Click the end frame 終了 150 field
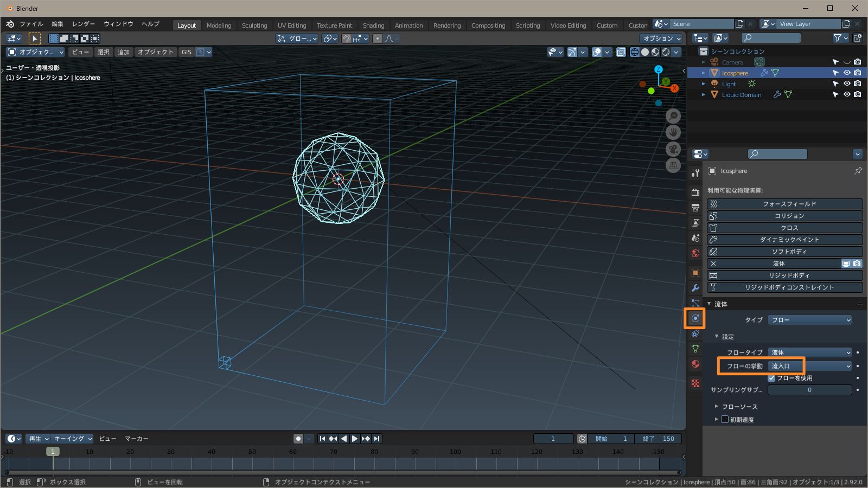The height and width of the screenshot is (488, 868). point(658,439)
